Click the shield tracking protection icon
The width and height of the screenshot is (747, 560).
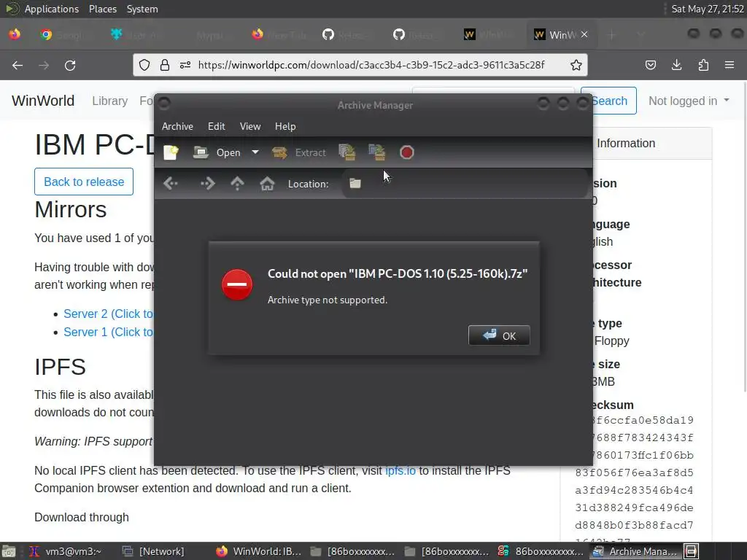coord(144,65)
